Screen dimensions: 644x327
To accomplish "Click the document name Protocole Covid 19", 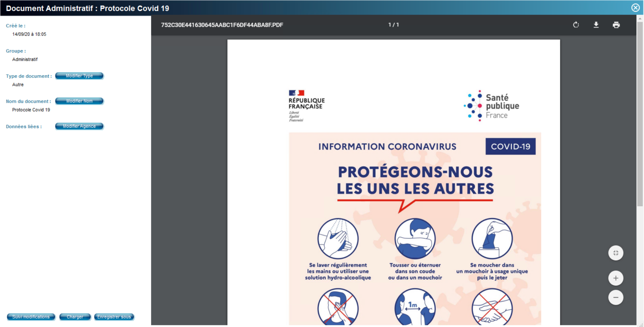I will click(31, 110).
